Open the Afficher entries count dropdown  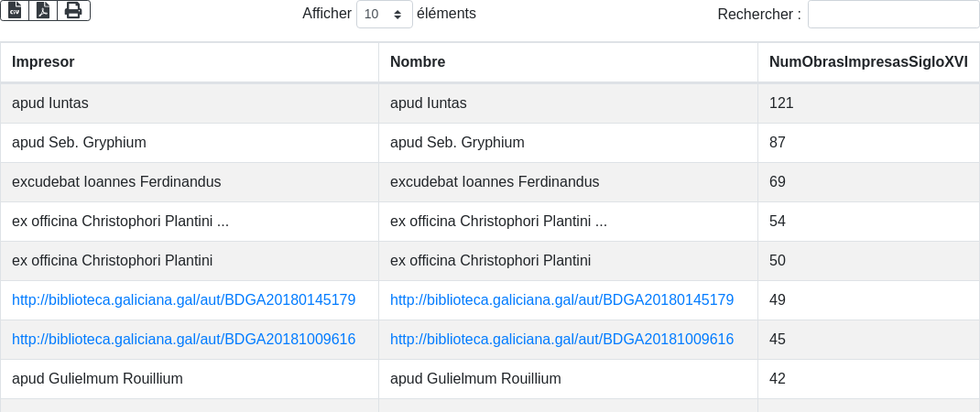384,15
